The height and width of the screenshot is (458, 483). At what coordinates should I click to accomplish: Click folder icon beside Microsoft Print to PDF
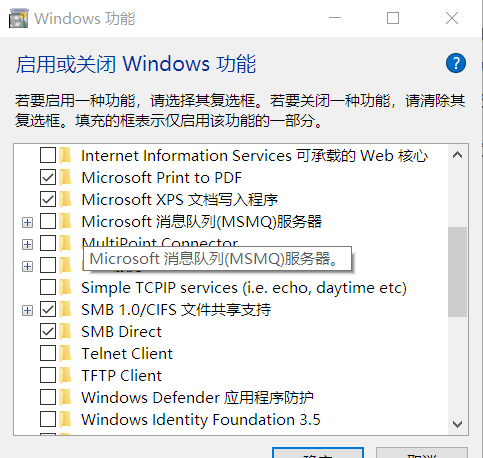pyautogui.click(x=66, y=177)
